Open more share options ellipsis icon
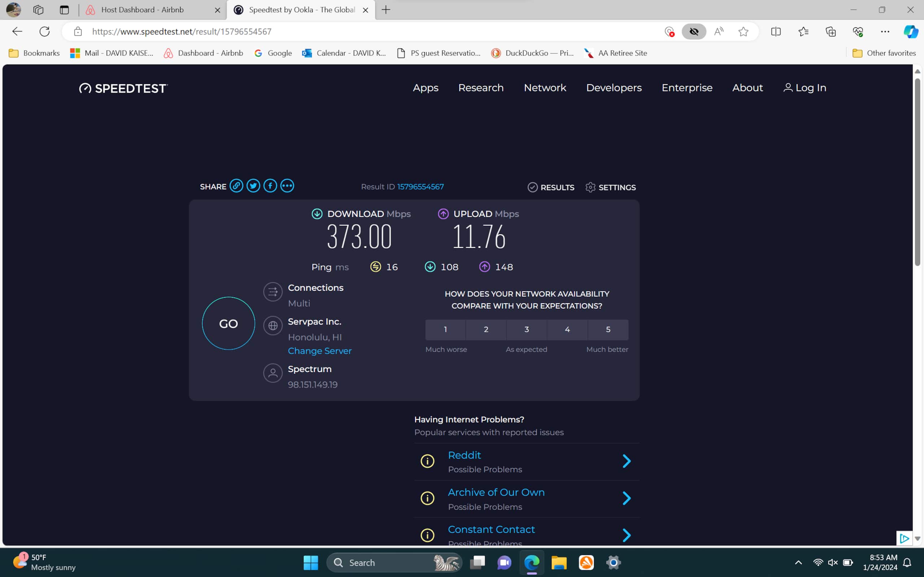The width and height of the screenshot is (924, 577). [x=287, y=186]
